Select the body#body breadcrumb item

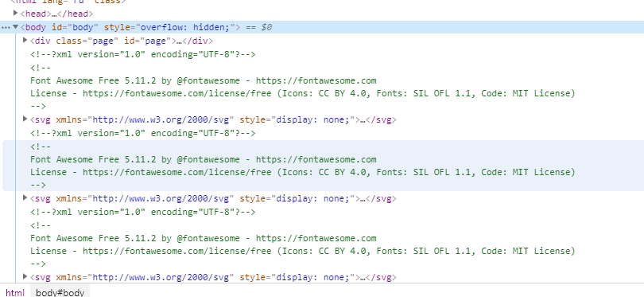click(x=60, y=292)
